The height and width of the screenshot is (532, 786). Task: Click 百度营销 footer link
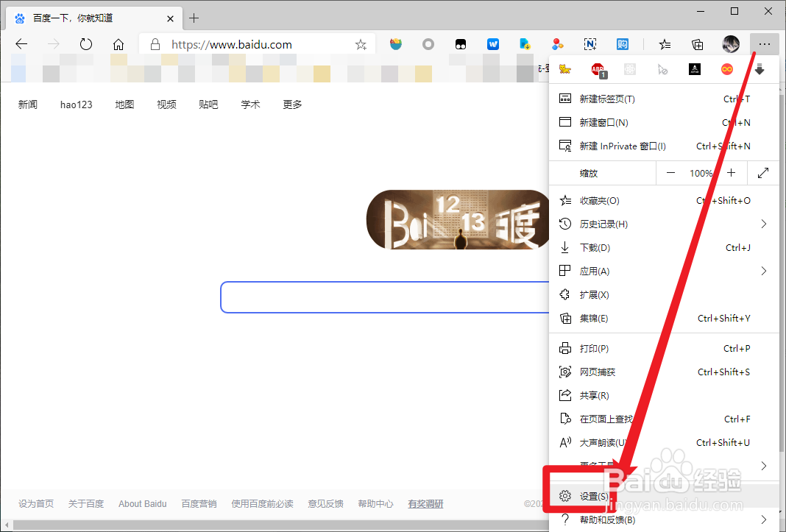(x=199, y=504)
